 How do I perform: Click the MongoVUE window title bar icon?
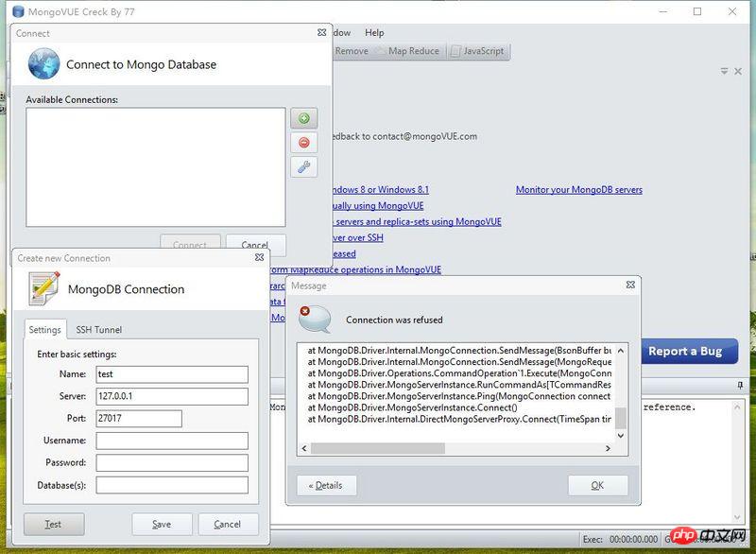[x=18, y=11]
